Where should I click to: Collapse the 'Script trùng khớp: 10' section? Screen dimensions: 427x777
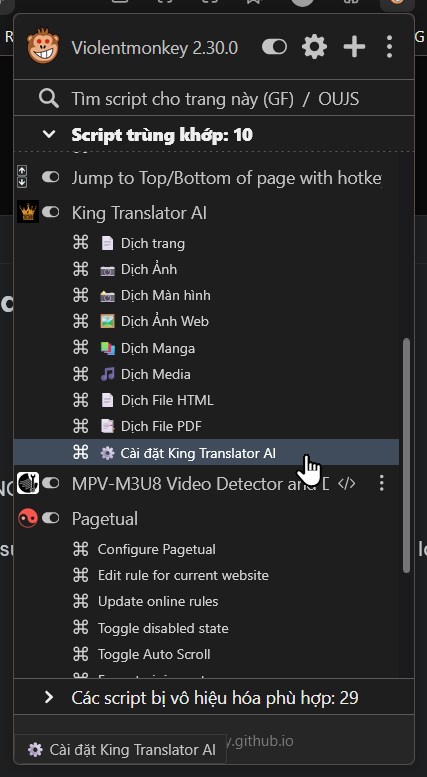(49, 134)
